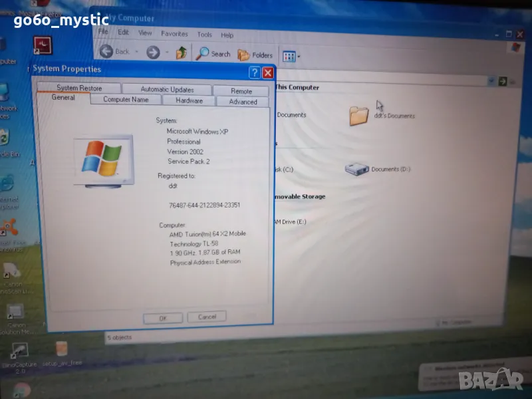
Task: Toggle the Folders pane button
Action: point(255,55)
